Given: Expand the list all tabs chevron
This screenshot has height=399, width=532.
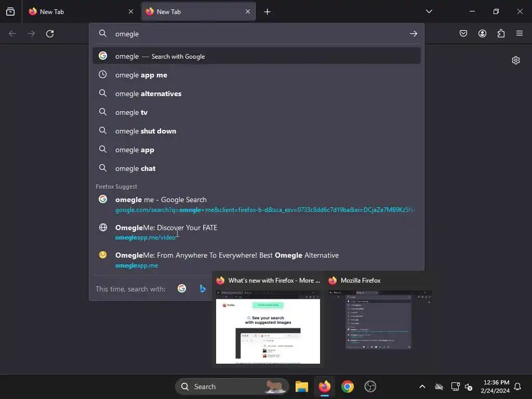Looking at the screenshot, I should tap(429, 11).
